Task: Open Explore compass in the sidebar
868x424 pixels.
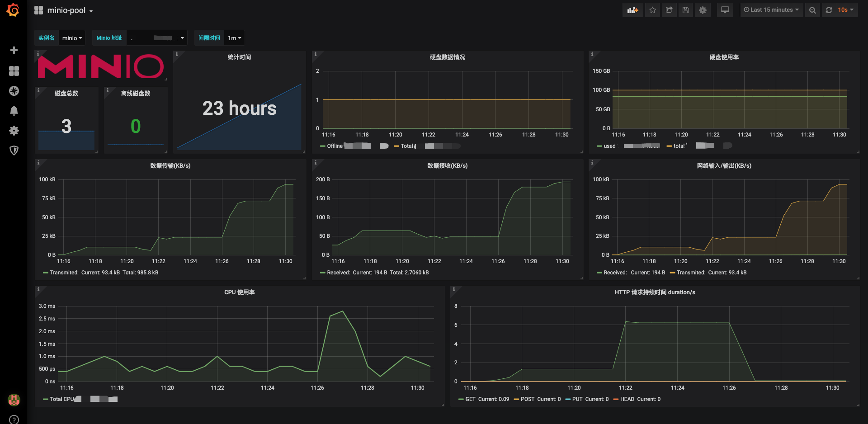Action: pyautogui.click(x=14, y=91)
